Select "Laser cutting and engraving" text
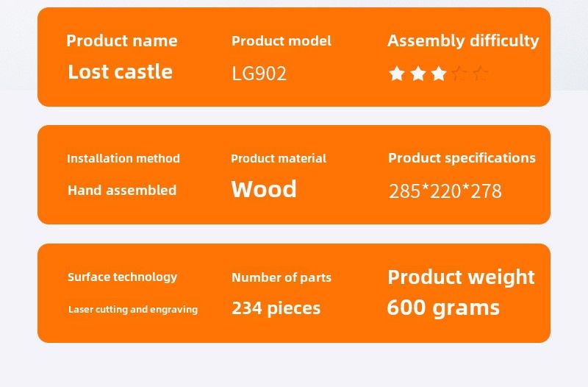 [x=133, y=310]
